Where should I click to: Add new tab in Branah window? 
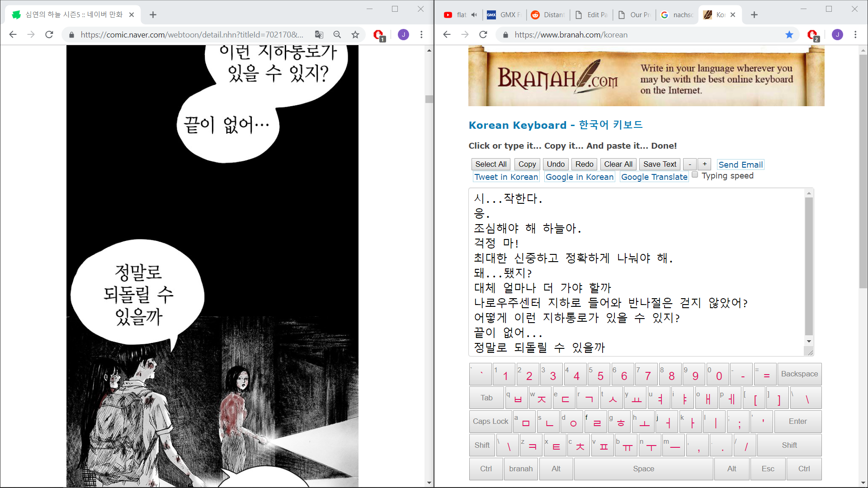pyautogui.click(x=754, y=15)
